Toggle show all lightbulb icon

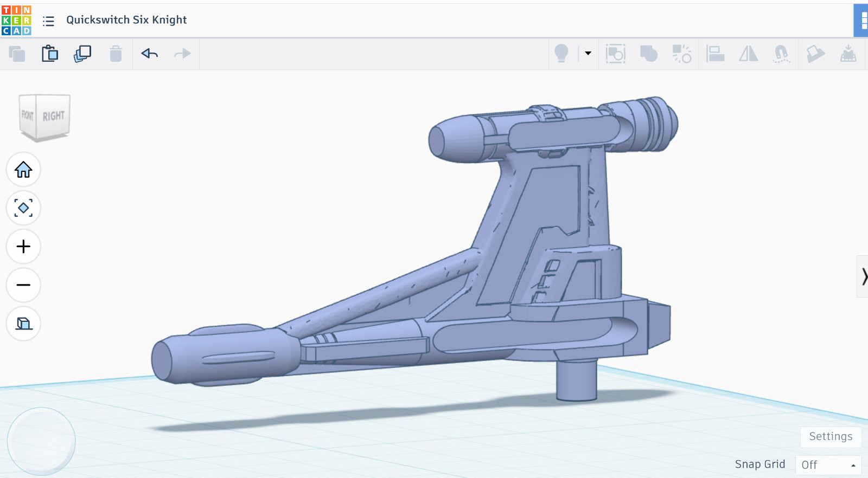(x=561, y=54)
